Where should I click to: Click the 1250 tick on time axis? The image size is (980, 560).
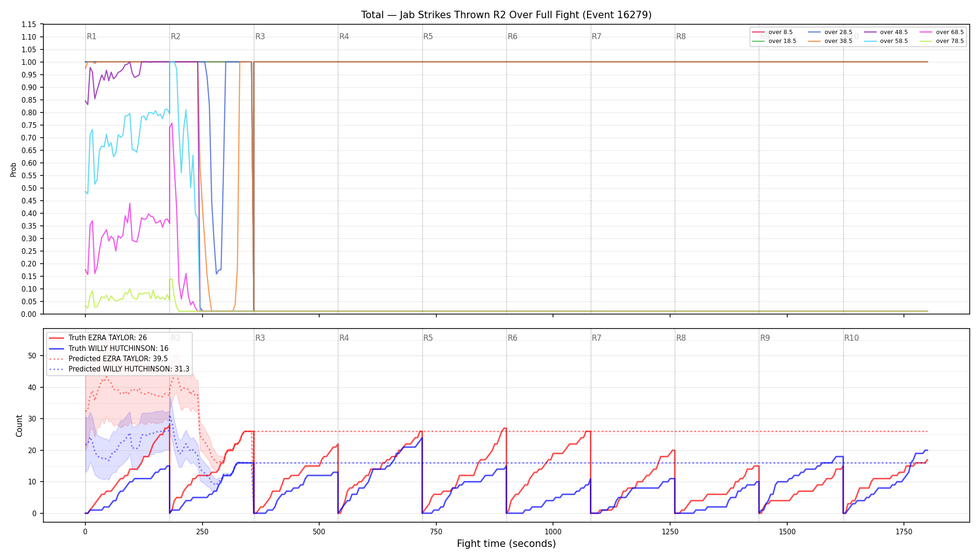670,532
